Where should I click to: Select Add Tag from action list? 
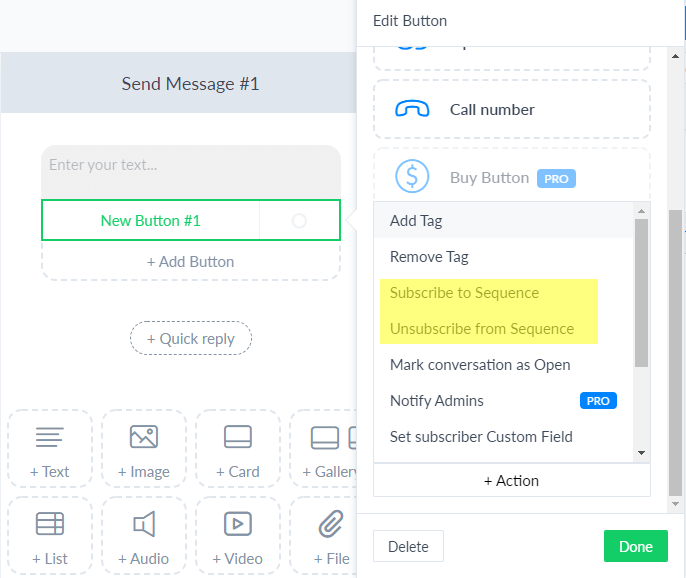(x=504, y=221)
